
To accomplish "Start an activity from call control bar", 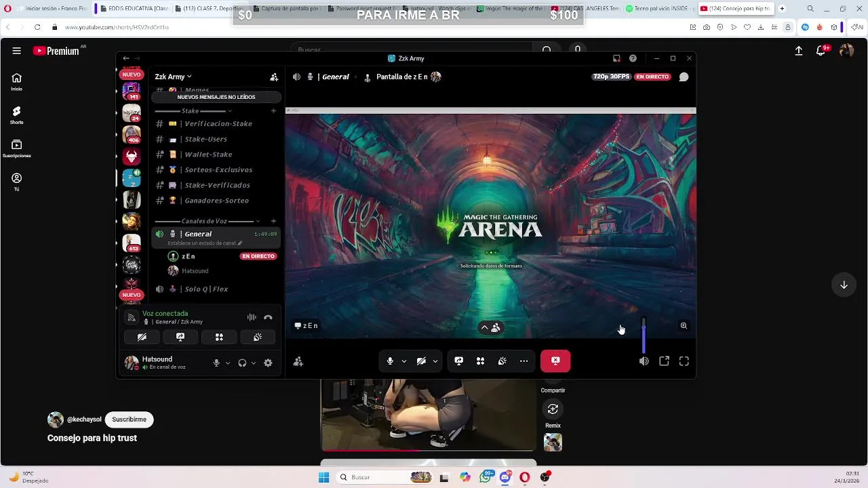I will point(480,361).
